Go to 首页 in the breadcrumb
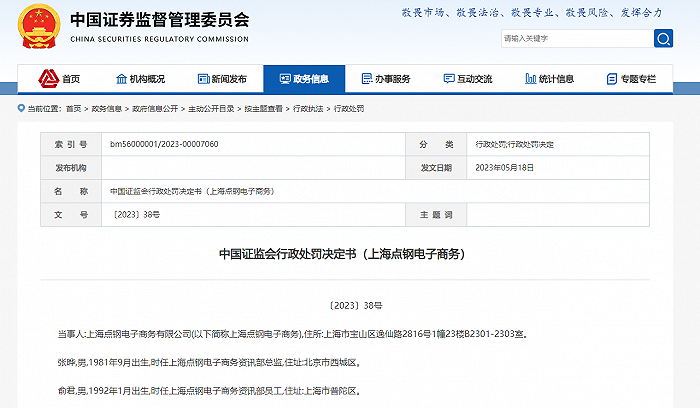This screenshot has height=408, width=700. [74, 108]
